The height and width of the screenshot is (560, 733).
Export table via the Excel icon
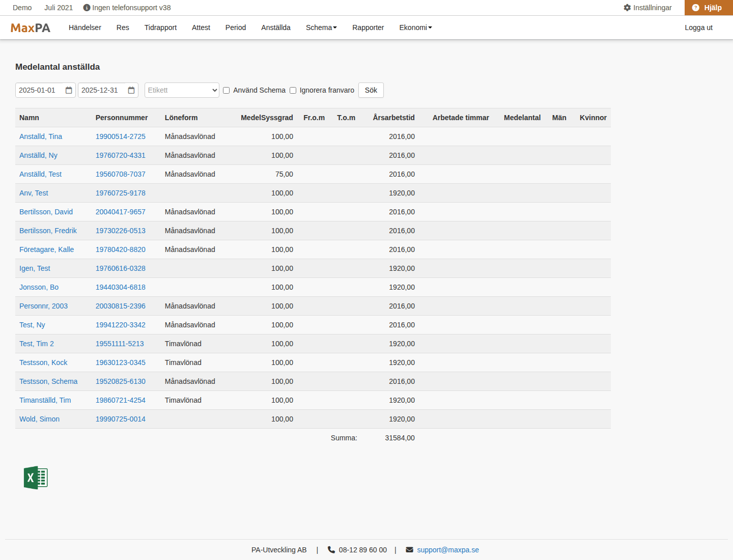tap(36, 478)
